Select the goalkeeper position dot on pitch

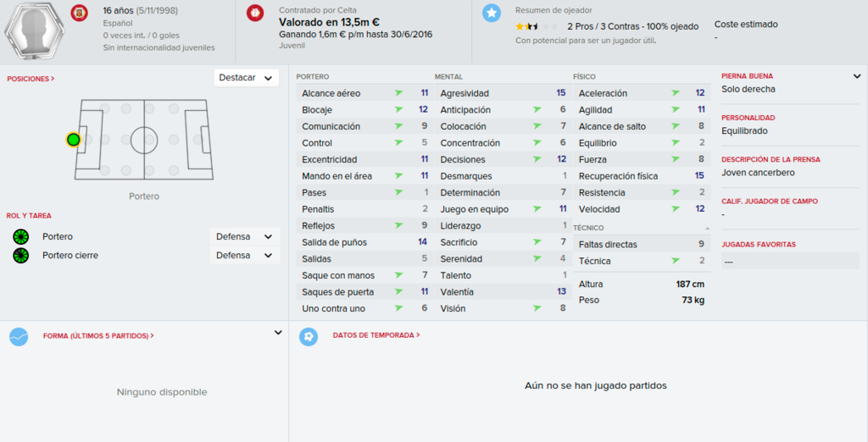click(73, 140)
